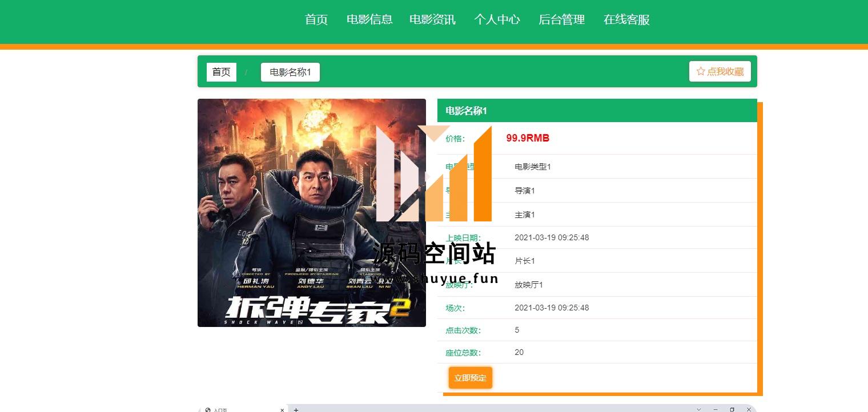Select the date value in the 场次 row

pos(552,308)
